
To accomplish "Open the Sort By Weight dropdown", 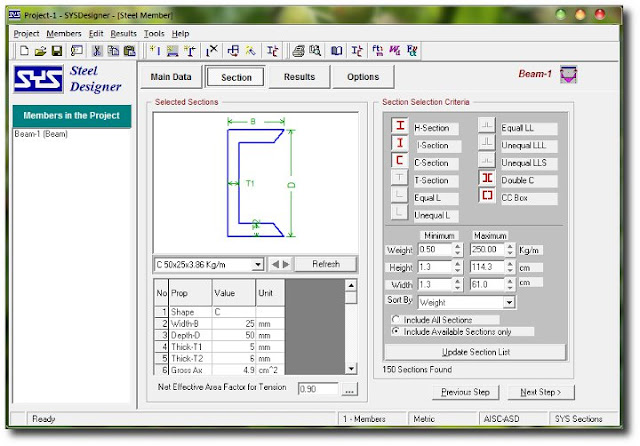I will tap(509, 302).
